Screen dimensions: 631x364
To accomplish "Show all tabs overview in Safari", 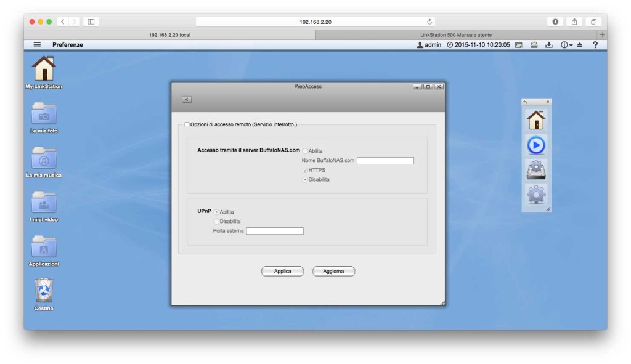I will pyautogui.click(x=593, y=22).
